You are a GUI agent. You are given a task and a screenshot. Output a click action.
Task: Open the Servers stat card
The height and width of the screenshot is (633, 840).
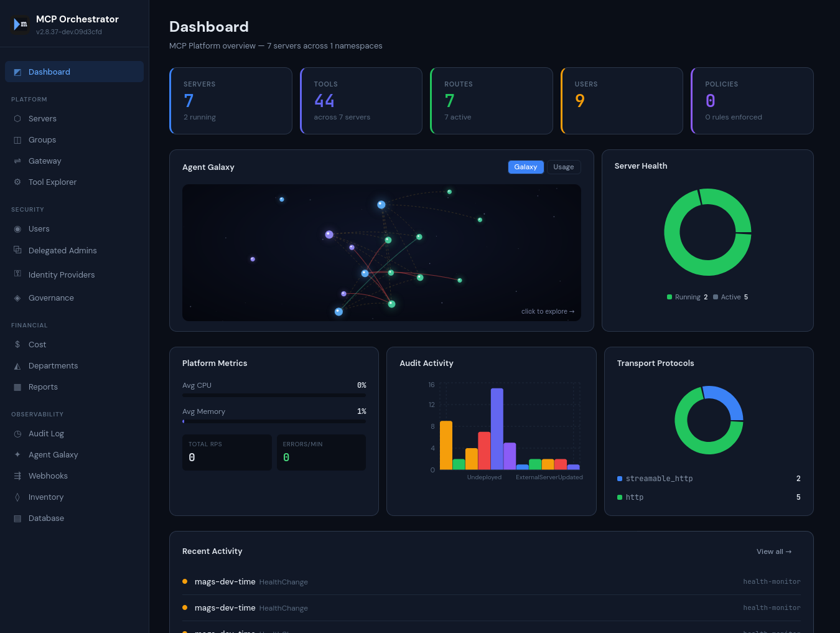pos(231,101)
